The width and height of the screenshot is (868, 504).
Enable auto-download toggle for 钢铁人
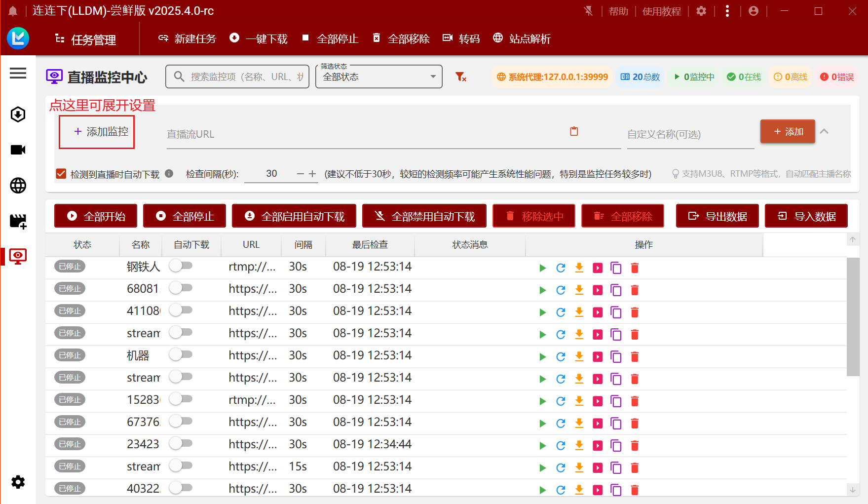coord(181,266)
